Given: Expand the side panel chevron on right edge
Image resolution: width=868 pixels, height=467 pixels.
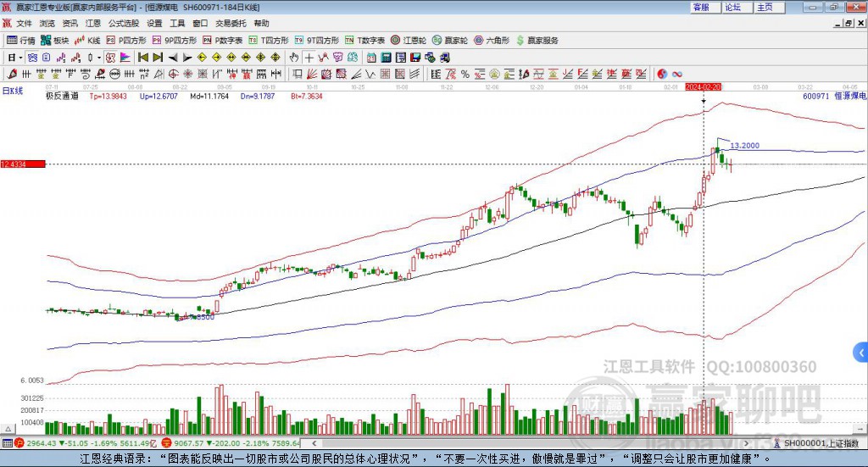Looking at the screenshot, I should 861,353.
